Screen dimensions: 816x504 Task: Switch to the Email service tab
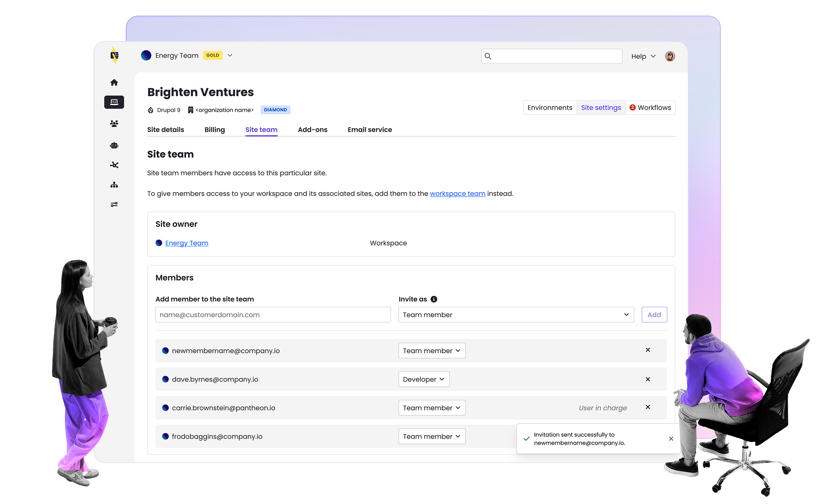370,130
